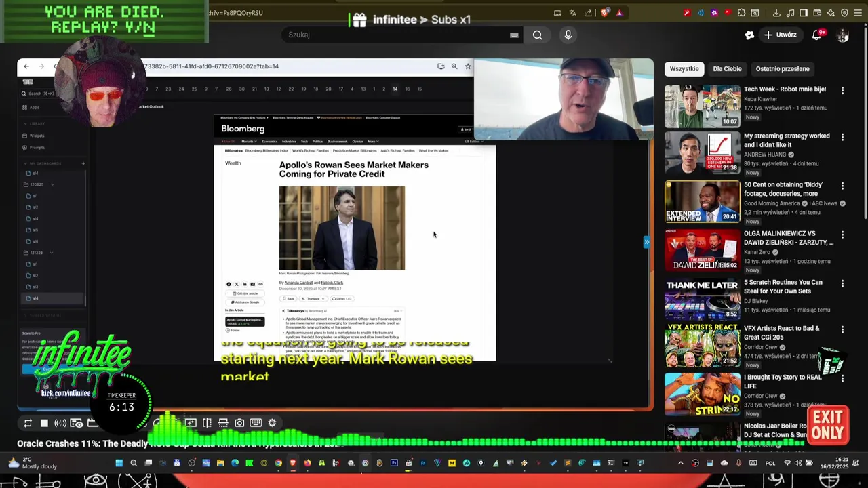Click the screenshot camera icon in player toolbar
This screenshot has width=868, height=488.
[239, 423]
